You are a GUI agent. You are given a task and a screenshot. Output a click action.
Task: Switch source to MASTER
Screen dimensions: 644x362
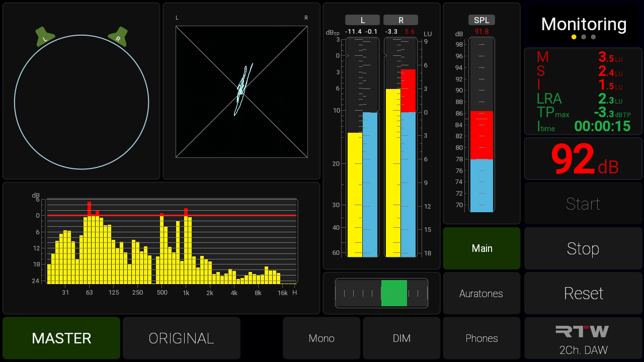(x=61, y=338)
